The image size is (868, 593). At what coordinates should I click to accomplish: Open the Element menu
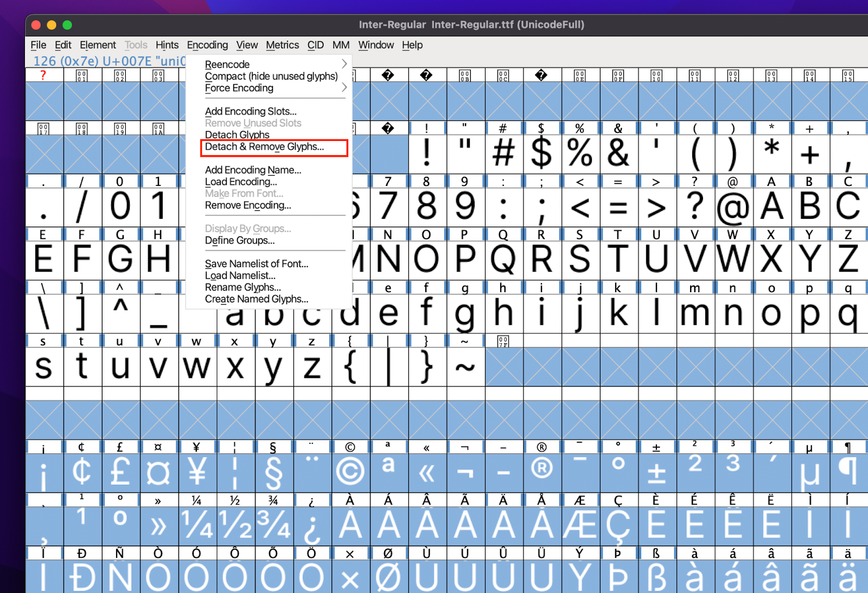pyautogui.click(x=98, y=45)
